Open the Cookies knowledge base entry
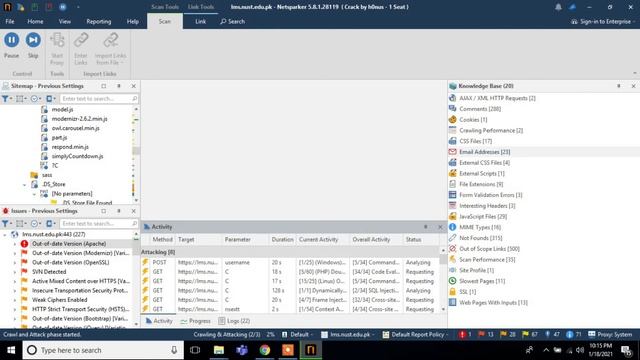Screen dimensions: 640x360 pos(473,120)
